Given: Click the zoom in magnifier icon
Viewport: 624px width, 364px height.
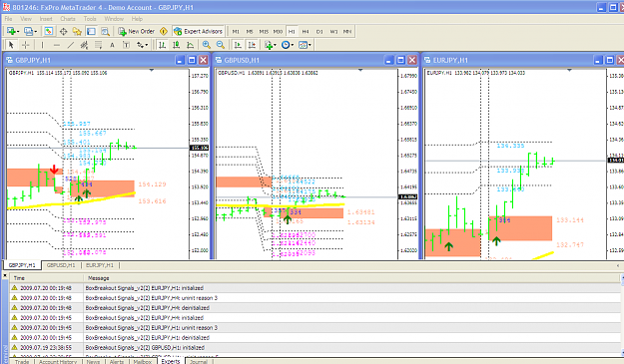Looking at the screenshot, I should [x=206, y=45].
